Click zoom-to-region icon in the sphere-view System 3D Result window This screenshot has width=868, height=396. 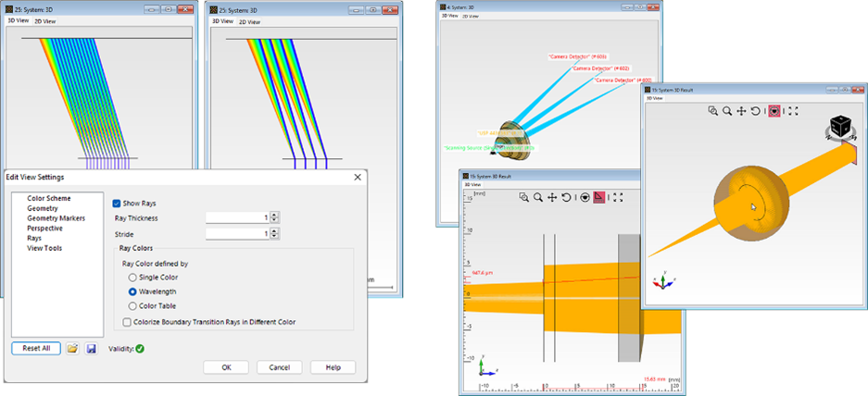pos(713,111)
